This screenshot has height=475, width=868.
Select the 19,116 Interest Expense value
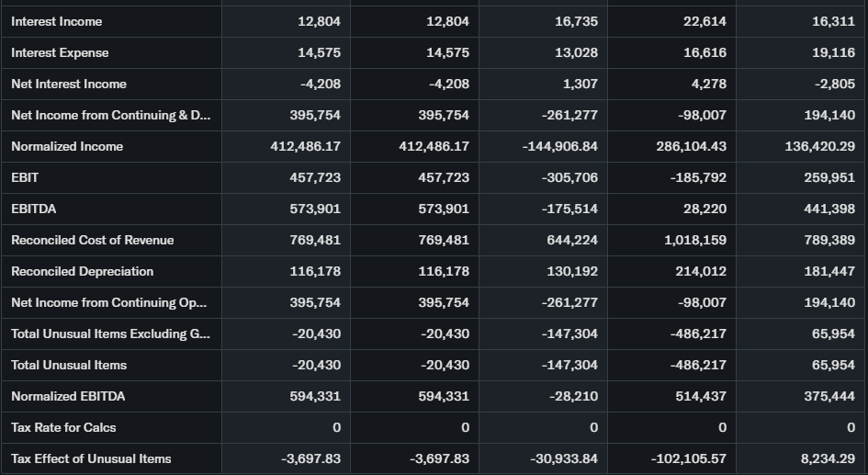tap(833, 52)
